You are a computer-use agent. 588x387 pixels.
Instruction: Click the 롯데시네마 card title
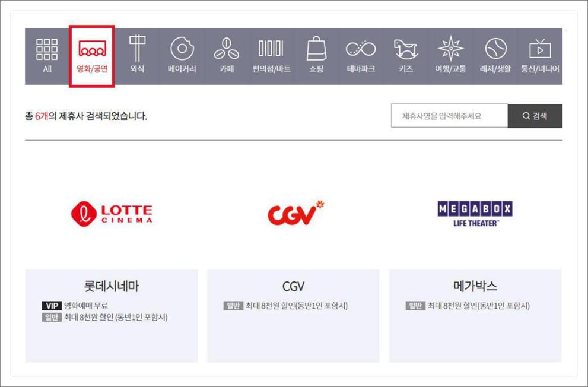pos(112,286)
